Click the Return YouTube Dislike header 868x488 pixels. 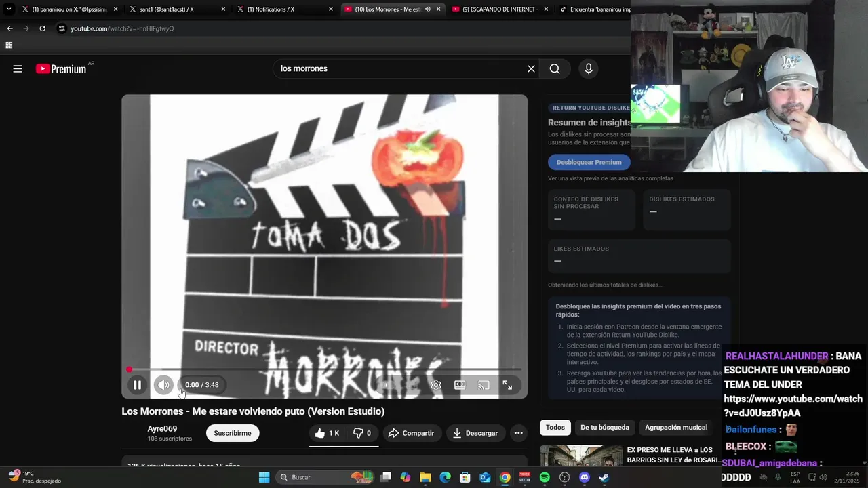(x=589, y=108)
